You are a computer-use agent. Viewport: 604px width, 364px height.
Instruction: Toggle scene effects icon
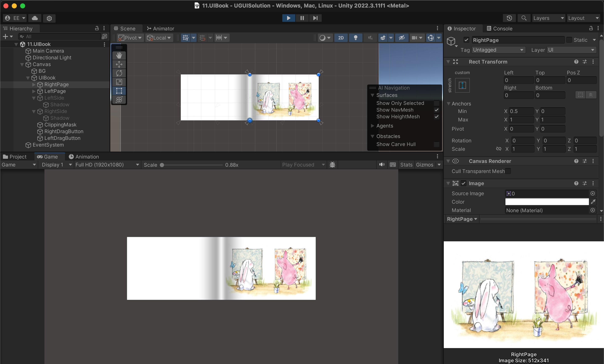[383, 38]
